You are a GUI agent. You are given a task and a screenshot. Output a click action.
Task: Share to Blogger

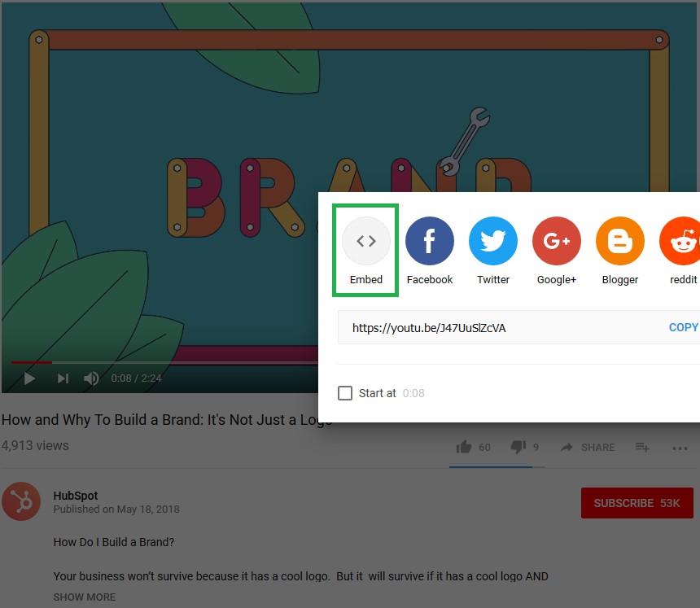[x=620, y=251]
